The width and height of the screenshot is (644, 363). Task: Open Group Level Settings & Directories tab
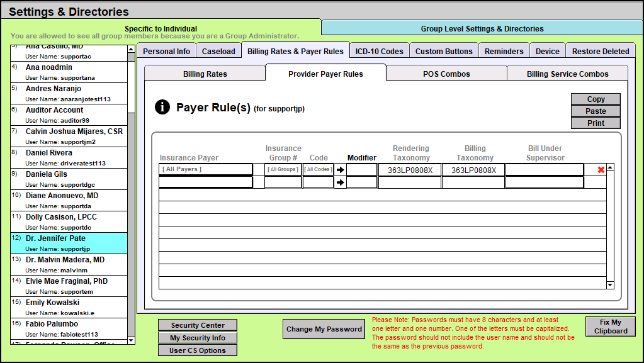tap(482, 28)
